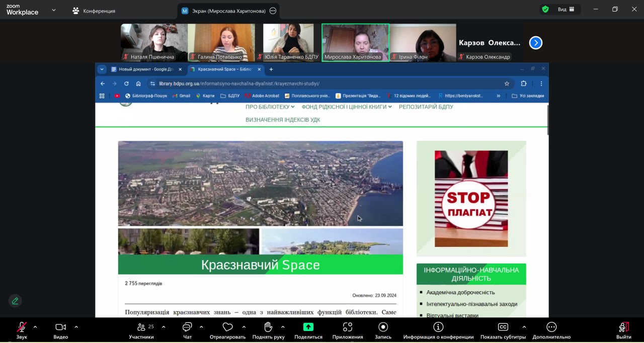Show next participants with blue arrow
The height and width of the screenshot is (343, 644).
pyautogui.click(x=535, y=43)
